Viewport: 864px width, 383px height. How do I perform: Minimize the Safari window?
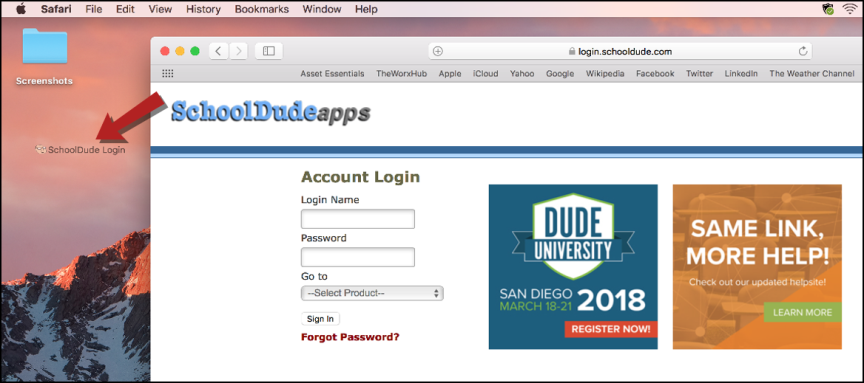[x=180, y=51]
